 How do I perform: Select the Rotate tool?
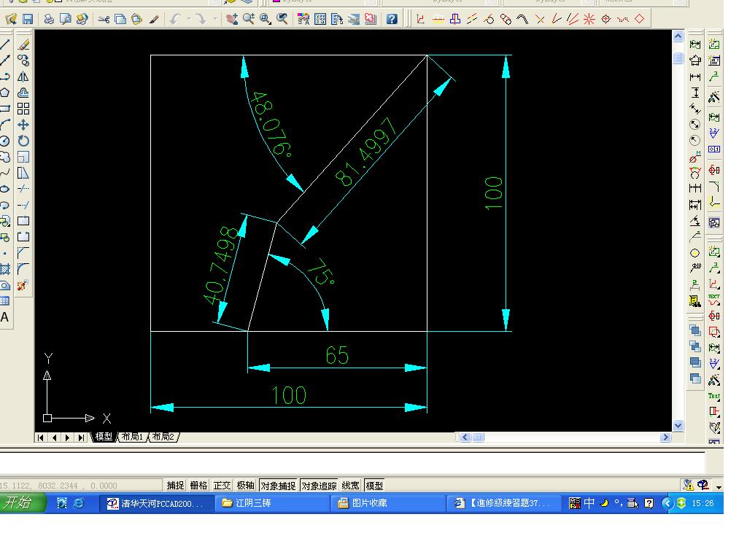pos(23,141)
